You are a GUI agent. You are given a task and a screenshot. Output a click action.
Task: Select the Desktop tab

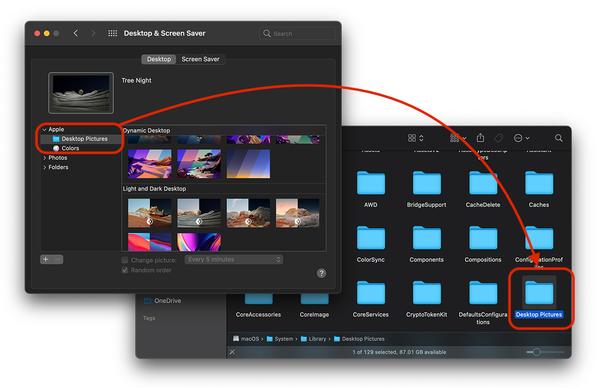(x=159, y=59)
